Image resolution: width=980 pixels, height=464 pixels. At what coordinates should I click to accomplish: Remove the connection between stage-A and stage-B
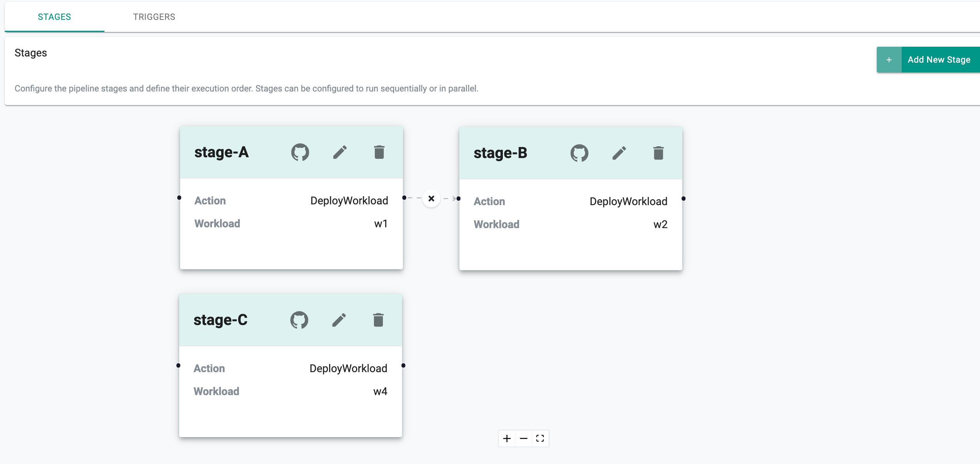tap(431, 199)
